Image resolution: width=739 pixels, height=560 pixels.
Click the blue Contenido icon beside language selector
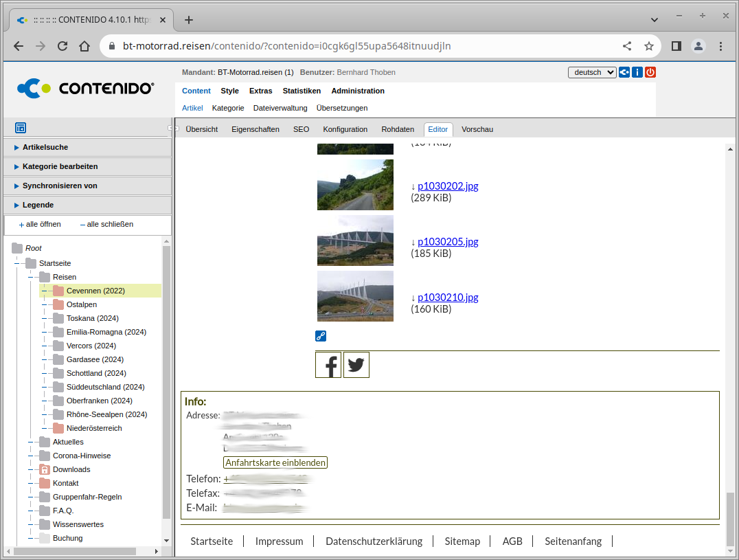pos(624,72)
